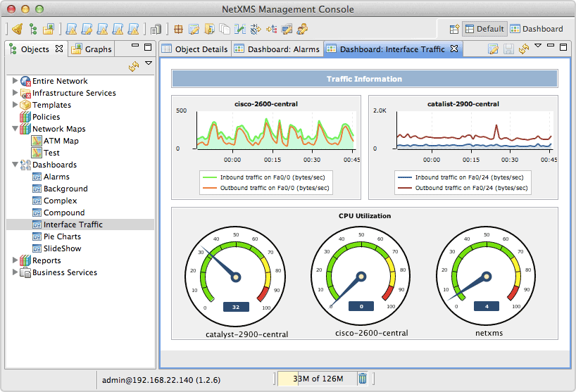Click the edit dashboard pencil icon
The height and width of the screenshot is (392, 576).
point(493,49)
